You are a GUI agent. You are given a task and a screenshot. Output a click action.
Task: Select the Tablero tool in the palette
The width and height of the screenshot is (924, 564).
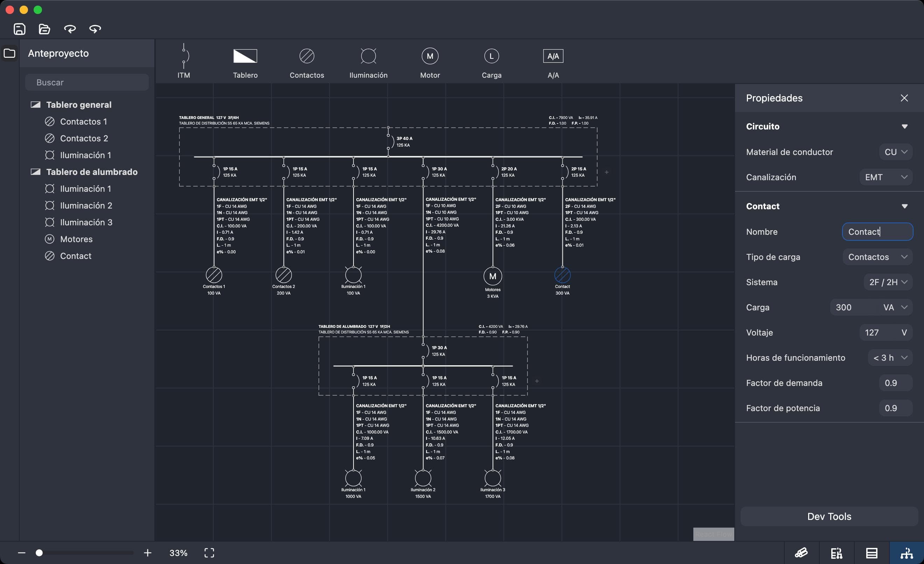click(245, 59)
